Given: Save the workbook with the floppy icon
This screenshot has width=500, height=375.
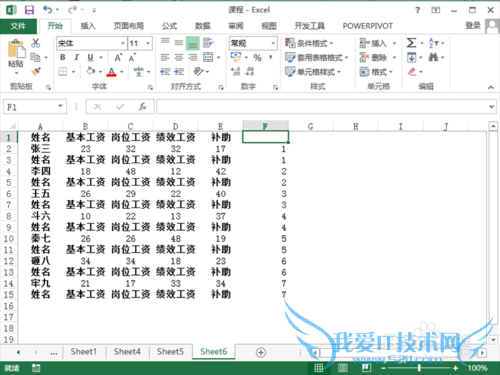Looking at the screenshot, I should click(x=29, y=10).
